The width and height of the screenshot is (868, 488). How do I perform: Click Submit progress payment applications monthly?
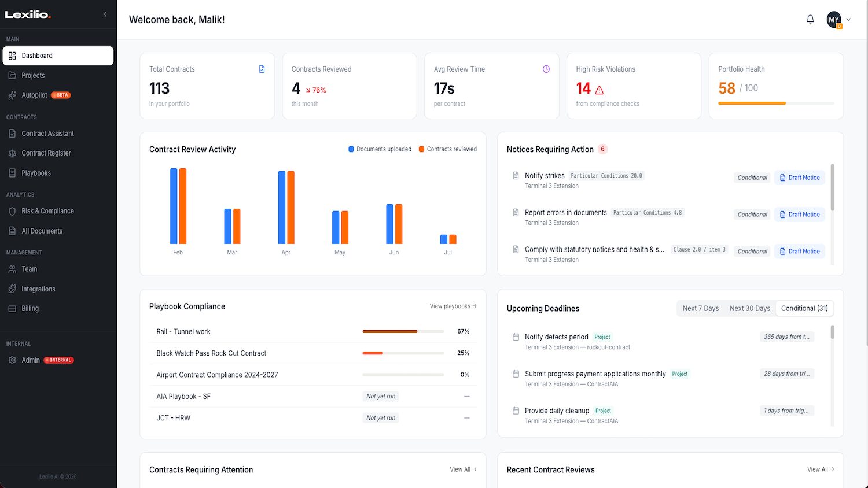pyautogui.click(x=595, y=374)
